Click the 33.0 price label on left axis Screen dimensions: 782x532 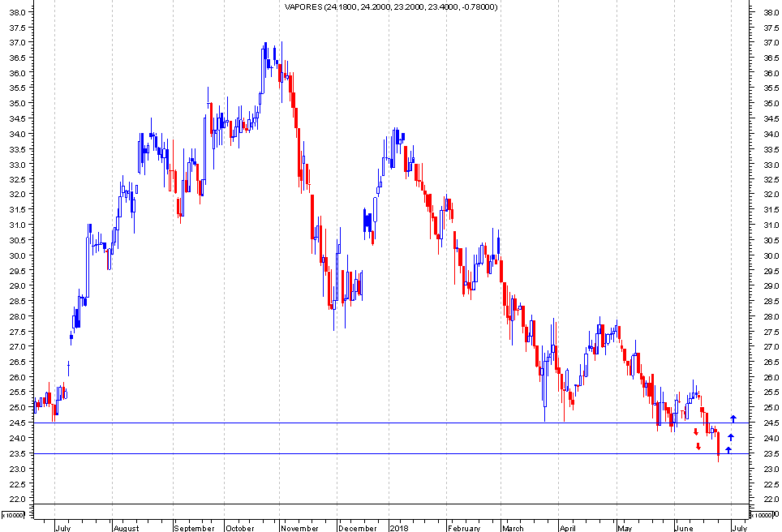(18, 164)
